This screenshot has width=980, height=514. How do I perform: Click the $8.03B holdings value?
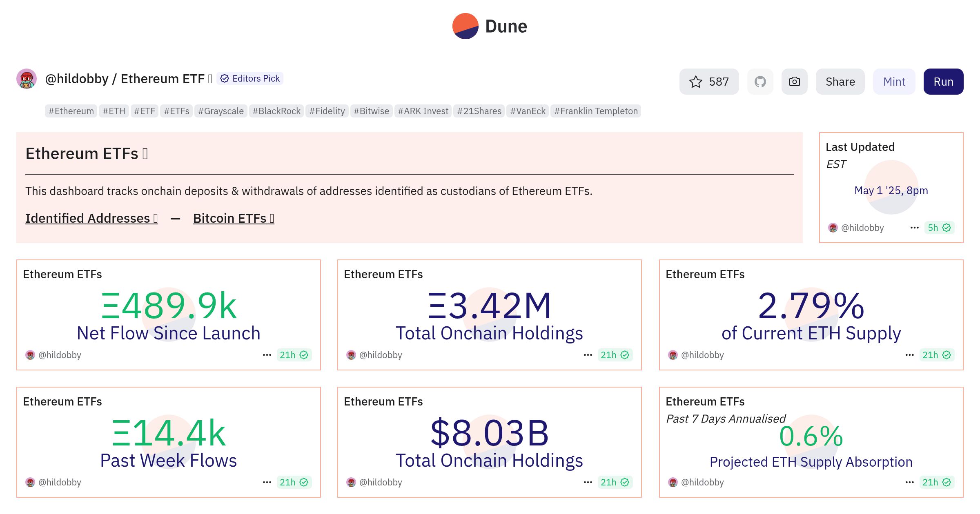pos(490,433)
